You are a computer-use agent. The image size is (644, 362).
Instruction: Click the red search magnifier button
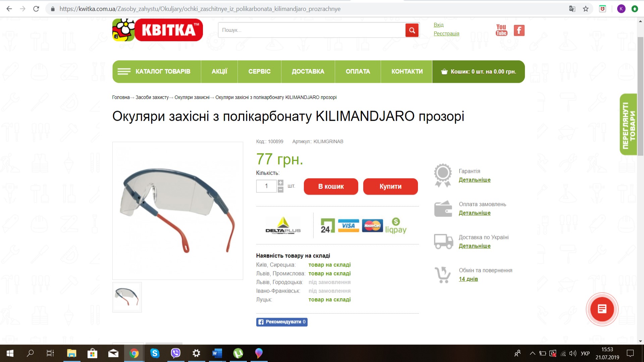coord(412,30)
